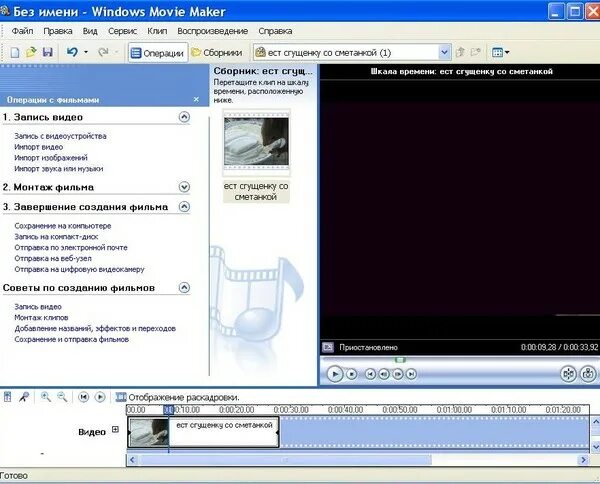The height and width of the screenshot is (484, 600).
Task: Collapse the Советы по созданию фильмов section
Action: [184, 287]
